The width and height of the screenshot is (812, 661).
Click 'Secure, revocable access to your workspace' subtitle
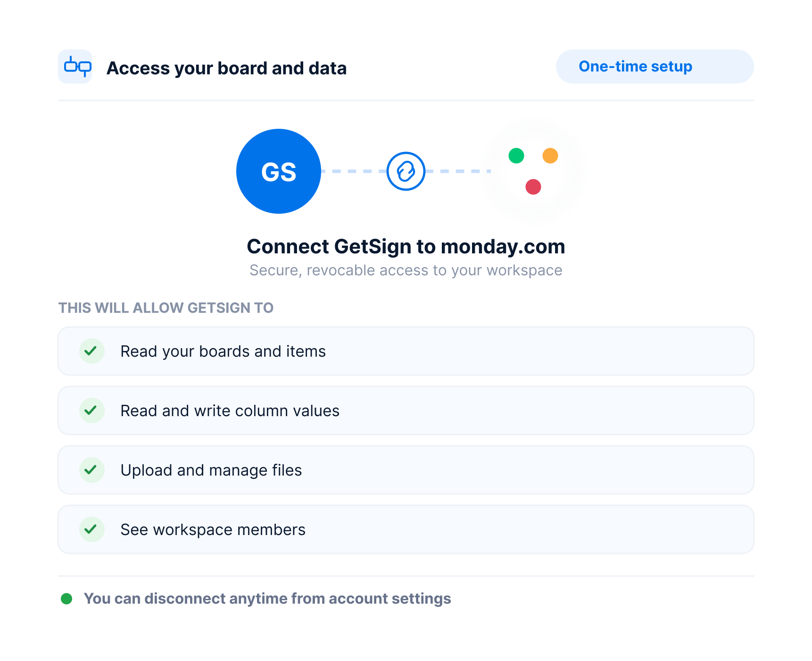click(406, 270)
